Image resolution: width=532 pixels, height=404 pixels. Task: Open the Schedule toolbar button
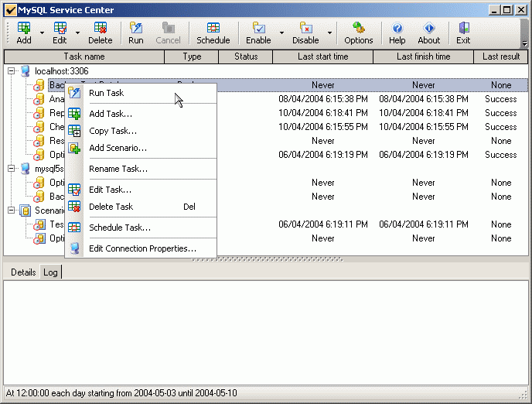(x=213, y=33)
